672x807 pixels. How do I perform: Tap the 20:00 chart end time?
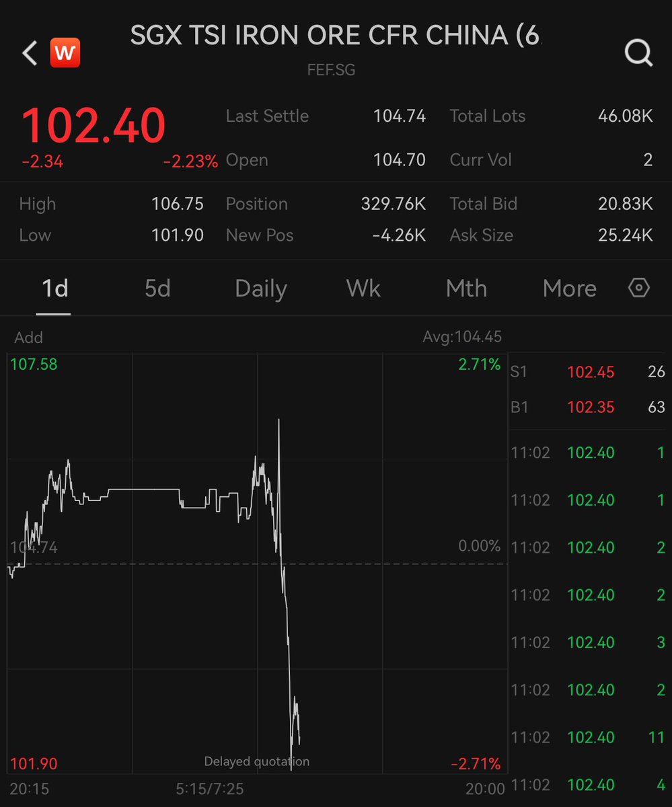485,789
